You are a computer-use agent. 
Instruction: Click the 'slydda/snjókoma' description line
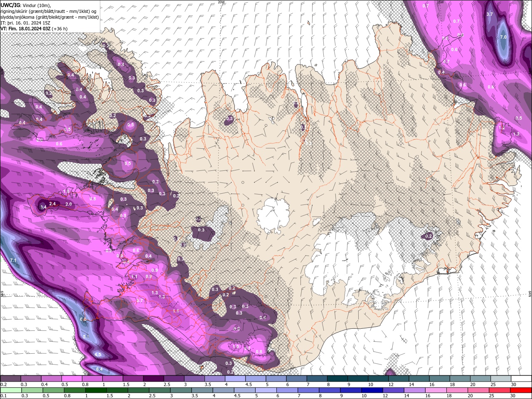(49, 17)
